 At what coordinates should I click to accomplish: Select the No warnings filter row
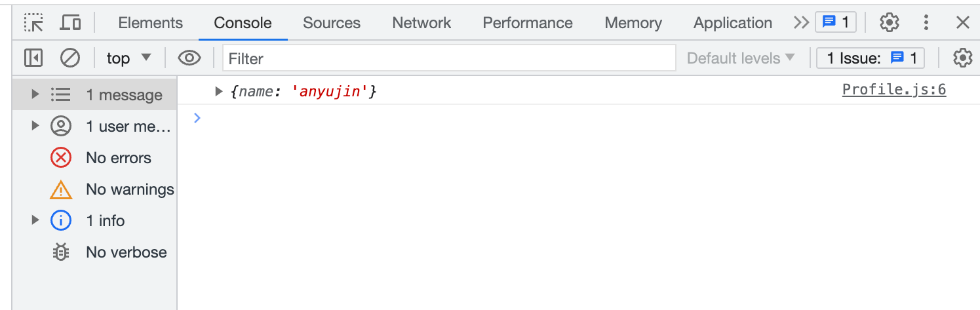pyautogui.click(x=95, y=189)
